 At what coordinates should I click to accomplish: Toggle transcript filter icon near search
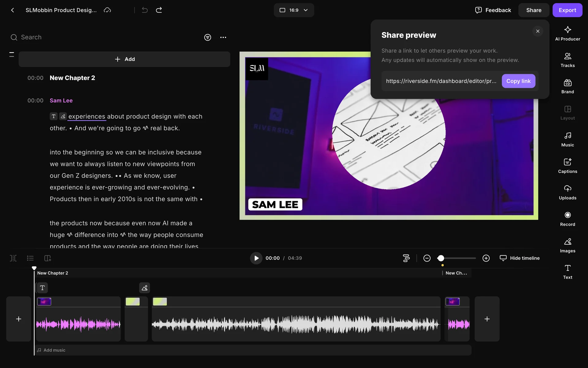208,37
